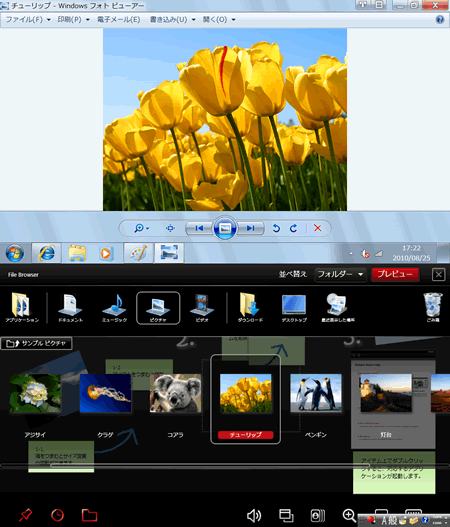The height and width of the screenshot is (527, 450).
Task: Open the 電子メール(E) menu
Action: click(118, 19)
